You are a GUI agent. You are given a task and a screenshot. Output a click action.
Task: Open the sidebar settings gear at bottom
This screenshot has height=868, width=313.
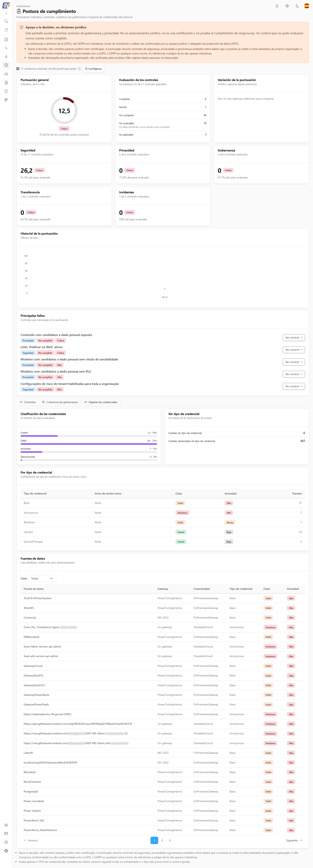[x=6, y=842]
